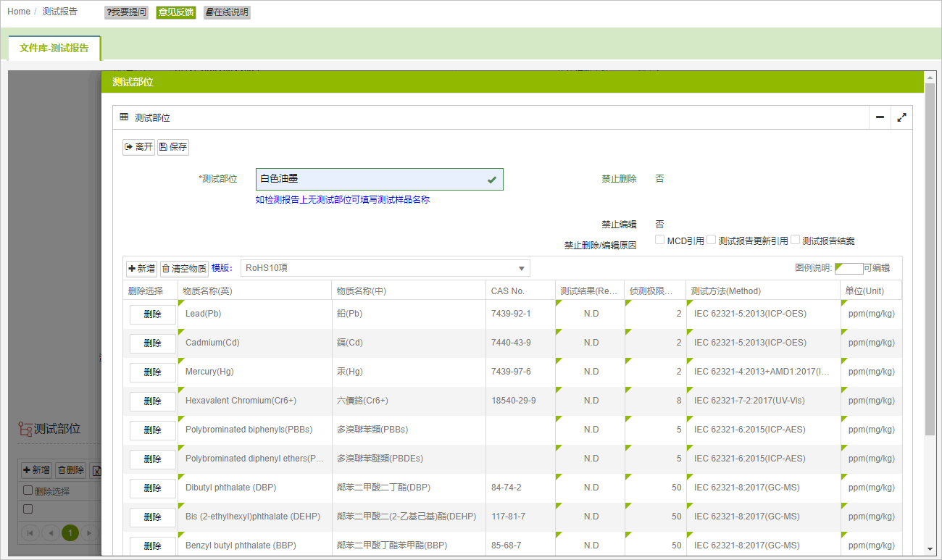Open the 模版 RoHS10項 dropdown
The image size is (942, 560).
click(x=385, y=268)
